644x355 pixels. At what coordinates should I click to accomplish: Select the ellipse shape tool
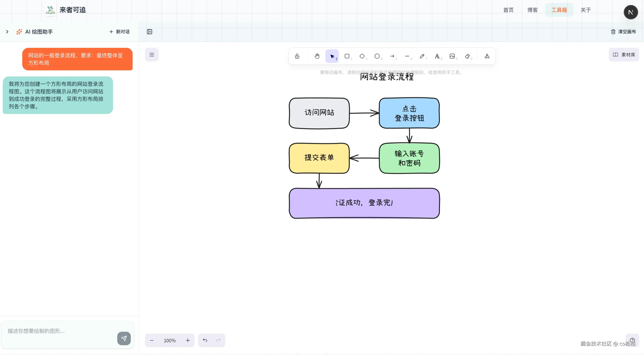click(x=377, y=56)
